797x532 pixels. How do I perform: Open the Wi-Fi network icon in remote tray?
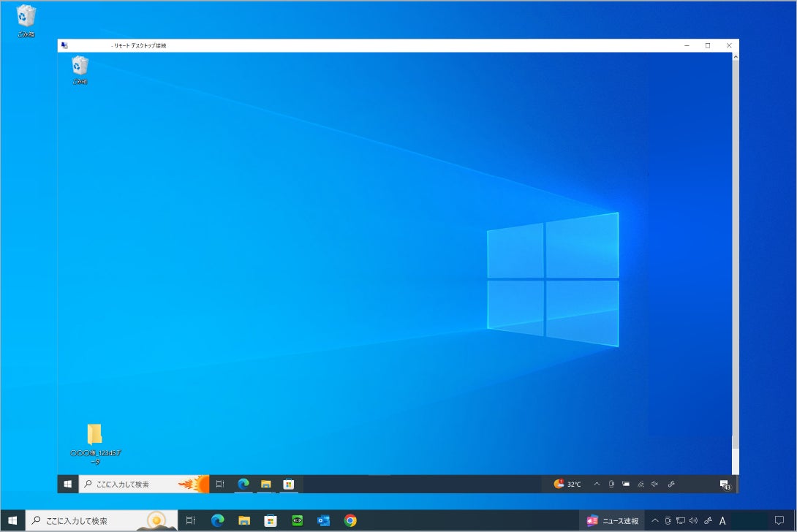tap(641, 484)
